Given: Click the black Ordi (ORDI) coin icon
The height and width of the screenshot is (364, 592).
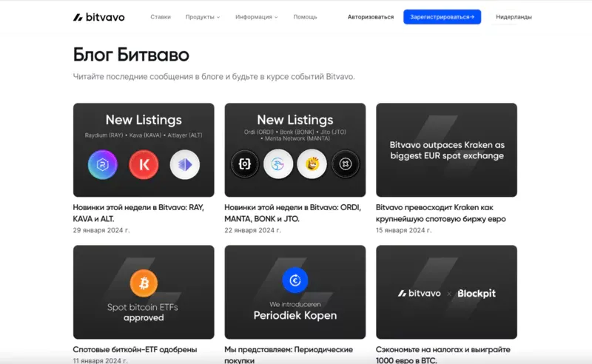Looking at the screenshot, I should [x=245, y=164].
